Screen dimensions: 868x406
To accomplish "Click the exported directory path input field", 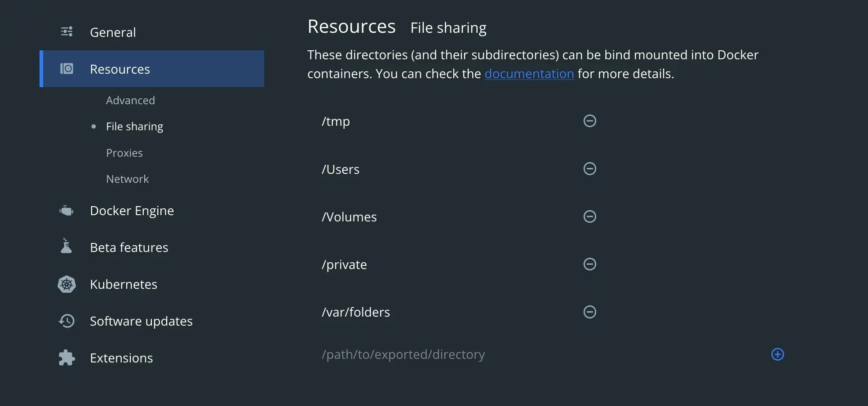I will click(x=449, y=354).
